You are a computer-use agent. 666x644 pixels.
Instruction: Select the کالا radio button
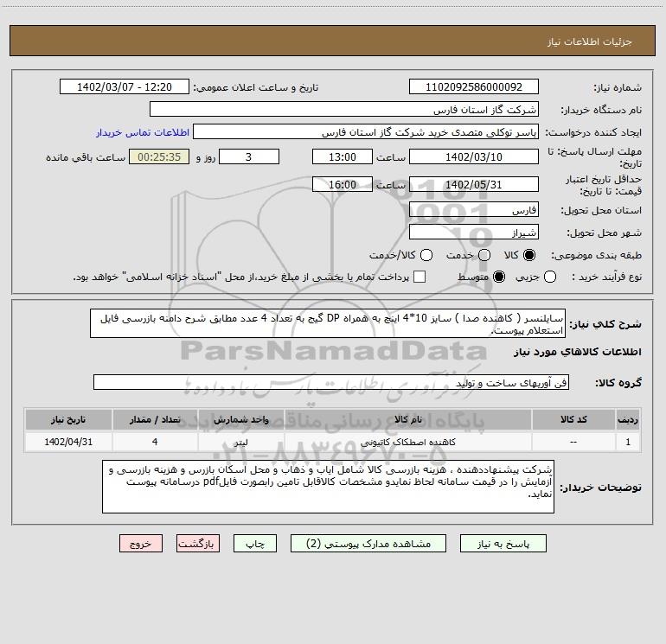point(529,255)
